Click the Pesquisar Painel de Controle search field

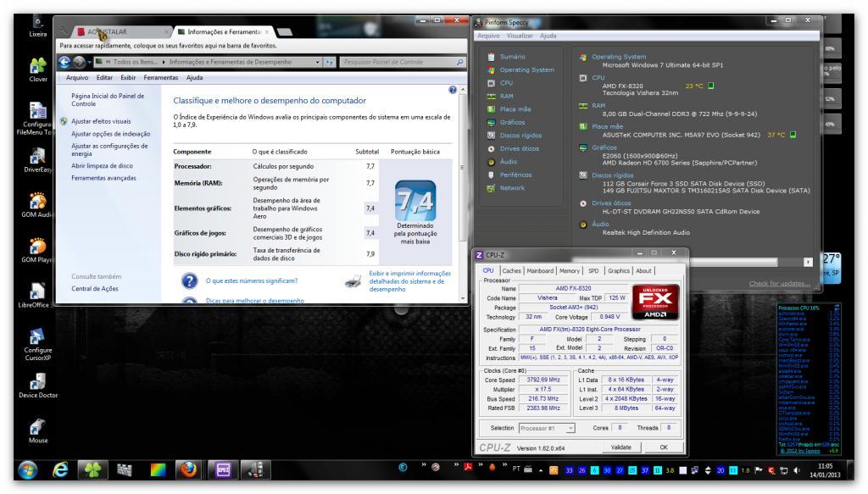[x=403, y=63]
